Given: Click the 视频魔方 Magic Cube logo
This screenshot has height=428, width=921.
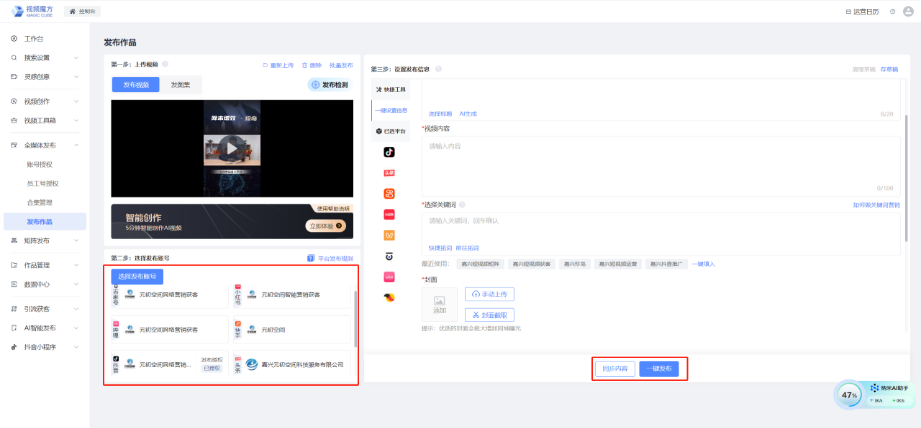Looking at the screenshot, I should pos(32,11).
